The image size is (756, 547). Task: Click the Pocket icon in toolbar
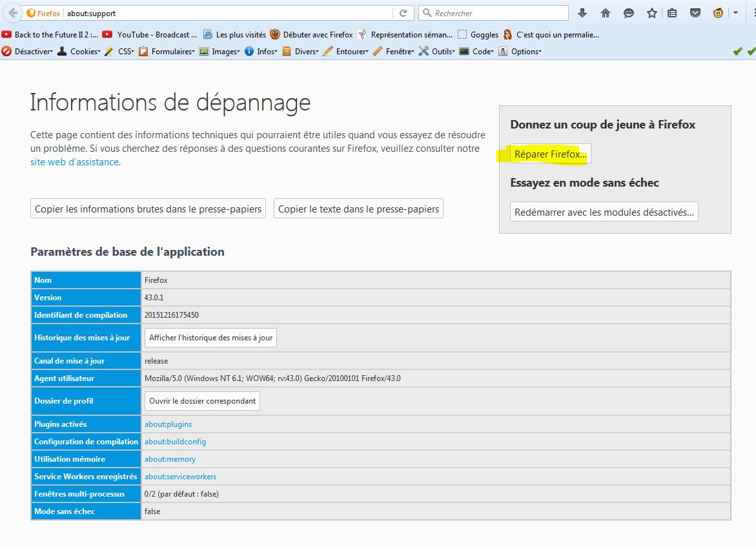(x=695, y=13)
